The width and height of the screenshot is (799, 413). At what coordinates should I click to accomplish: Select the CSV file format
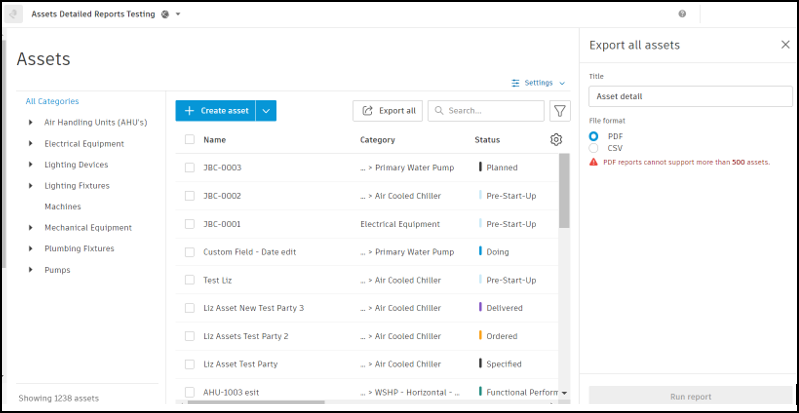tap(594, 148)
